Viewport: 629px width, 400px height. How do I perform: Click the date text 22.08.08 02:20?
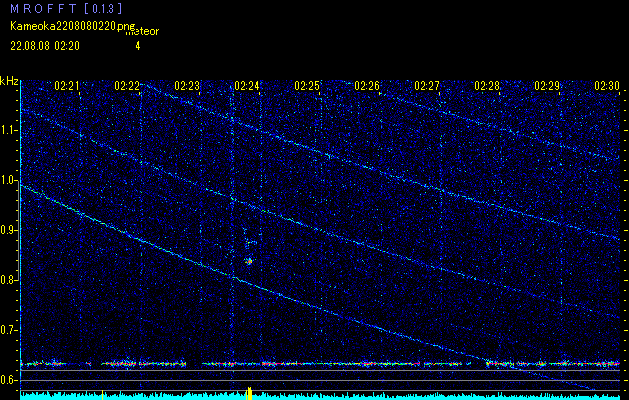pos(45,46)
